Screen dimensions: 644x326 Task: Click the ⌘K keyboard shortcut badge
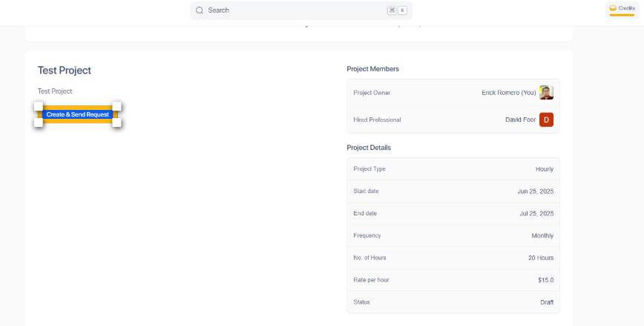click(x=397, y=10)
